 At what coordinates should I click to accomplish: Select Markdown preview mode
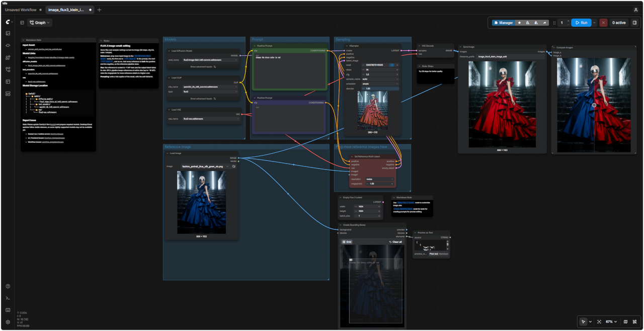point(444,254)
